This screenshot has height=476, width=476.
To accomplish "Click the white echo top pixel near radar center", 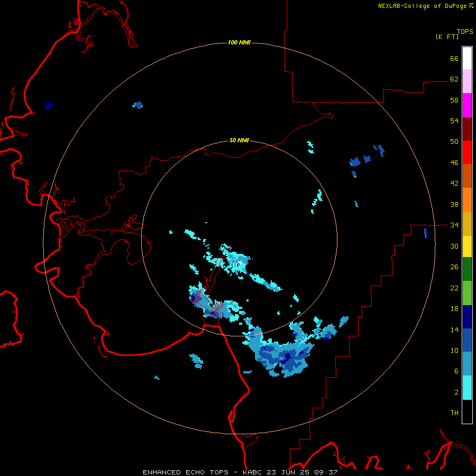I will tap(240, 263).
